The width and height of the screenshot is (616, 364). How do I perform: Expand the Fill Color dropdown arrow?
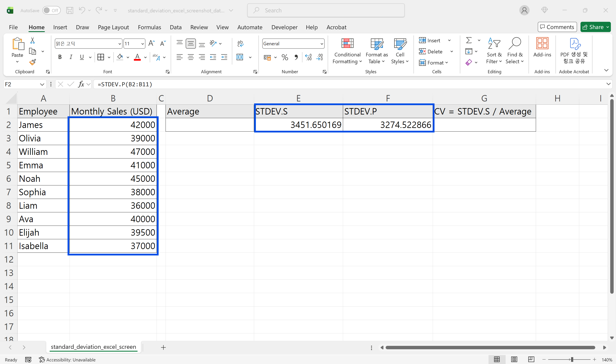(128, 57)
